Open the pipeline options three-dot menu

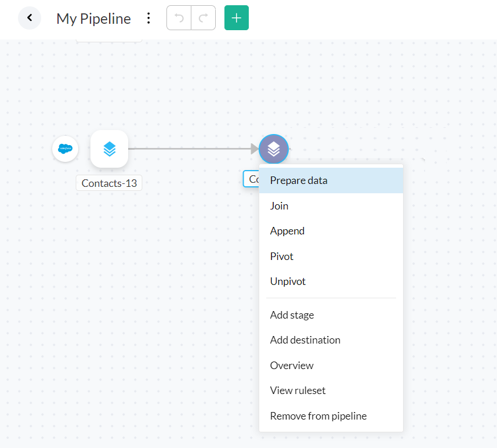click(x=148, y=18)
